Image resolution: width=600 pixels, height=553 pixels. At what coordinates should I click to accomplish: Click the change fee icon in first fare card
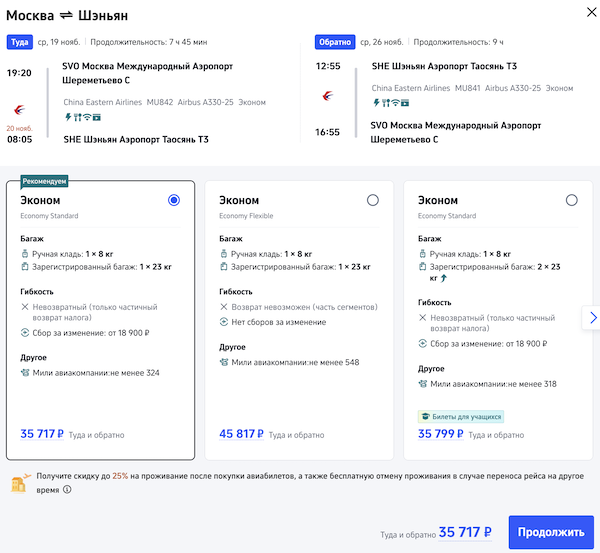click(x=25, y=333)
